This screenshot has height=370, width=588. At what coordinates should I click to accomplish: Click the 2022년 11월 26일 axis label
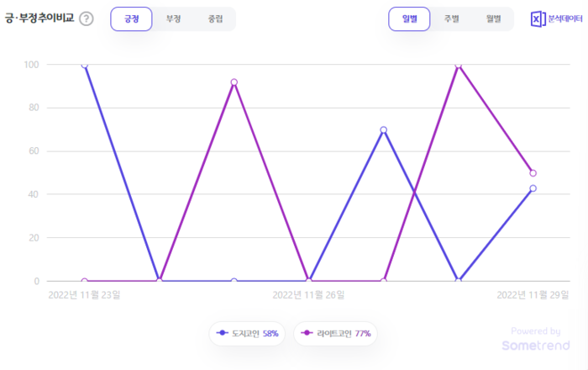point(308,295)
